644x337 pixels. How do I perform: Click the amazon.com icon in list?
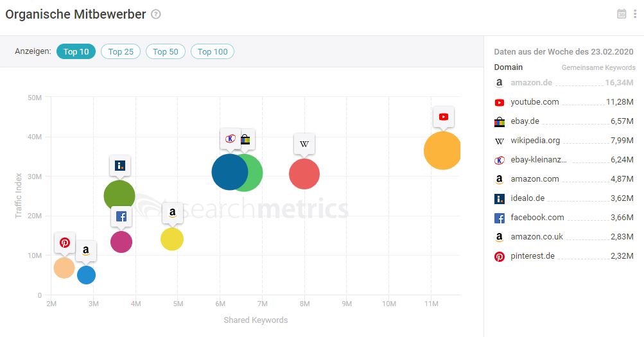tap(499, 179)
